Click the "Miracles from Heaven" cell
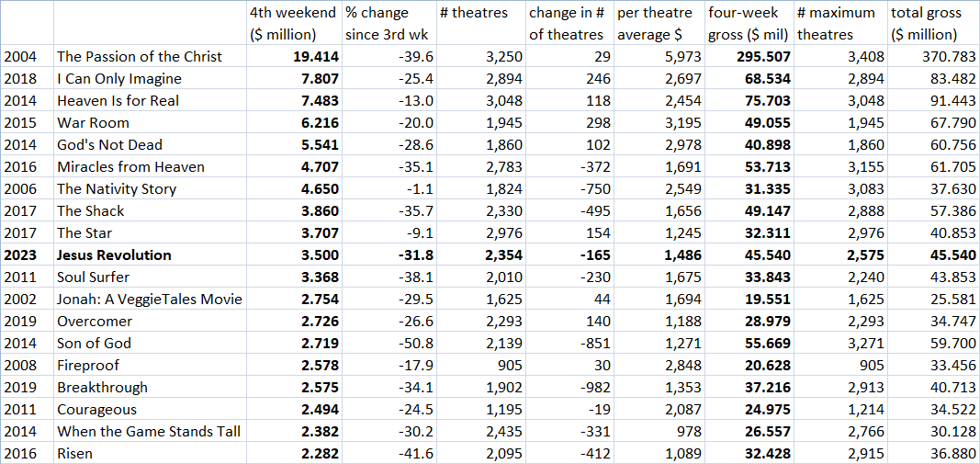This screenshot has width=980, height=464. 150,167
